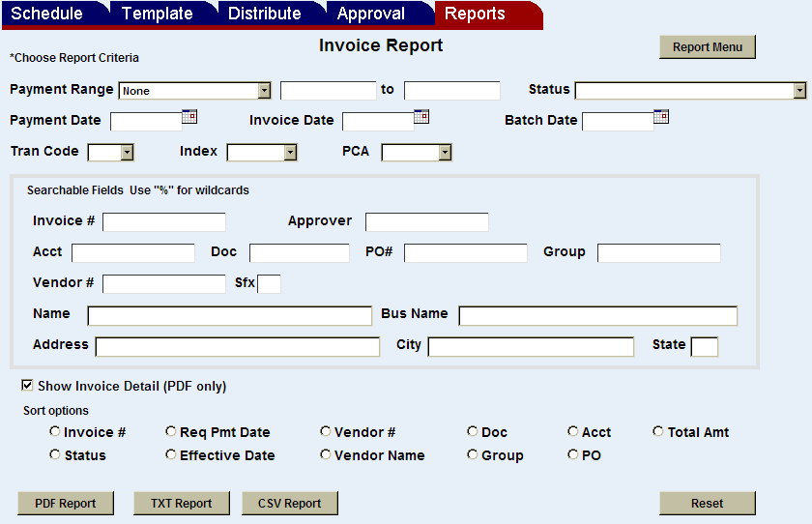Click into the City field
812x524 pixels.
(x=531, y=347)
